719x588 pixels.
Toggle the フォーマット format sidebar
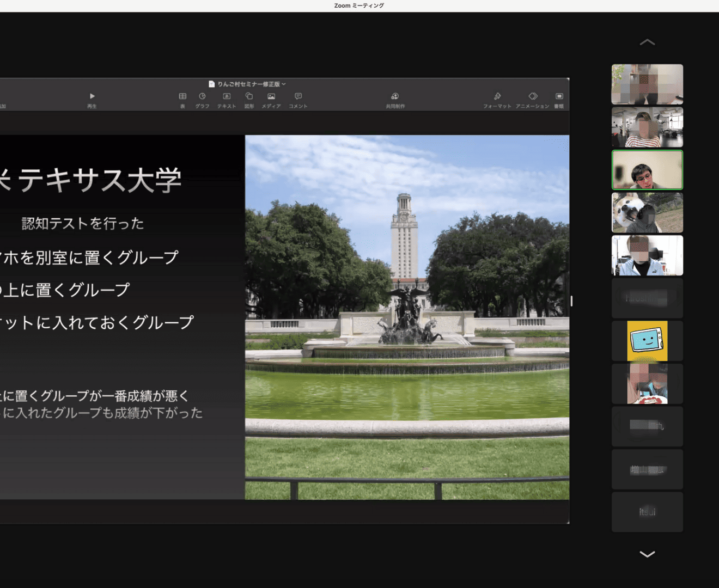(497, 99)
